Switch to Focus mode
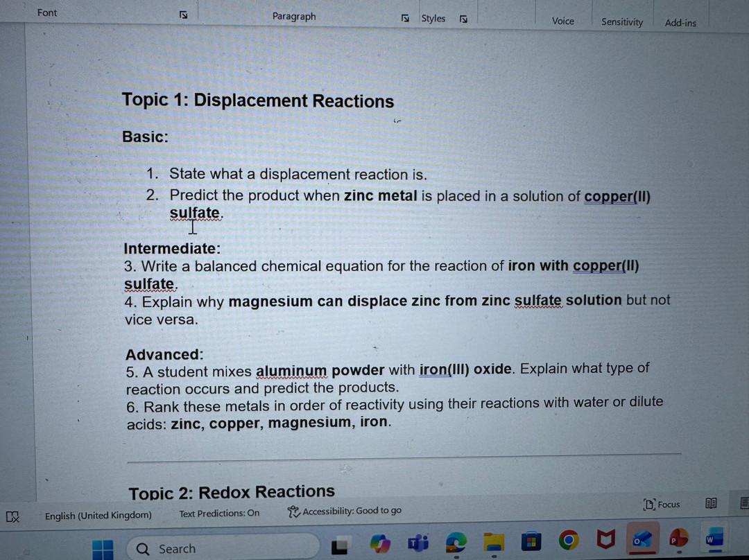Screen dimensions: 749x560 click(662, 505)
